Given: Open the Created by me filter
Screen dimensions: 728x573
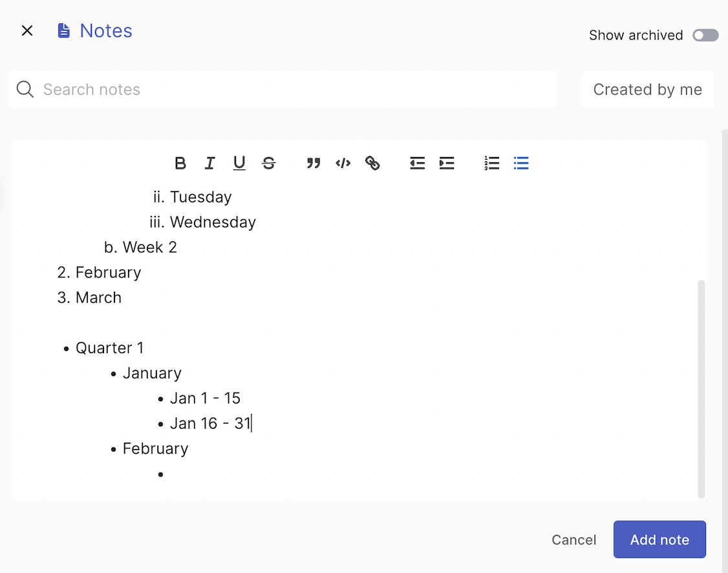Looking at the screenshot, I should (647, 89).
